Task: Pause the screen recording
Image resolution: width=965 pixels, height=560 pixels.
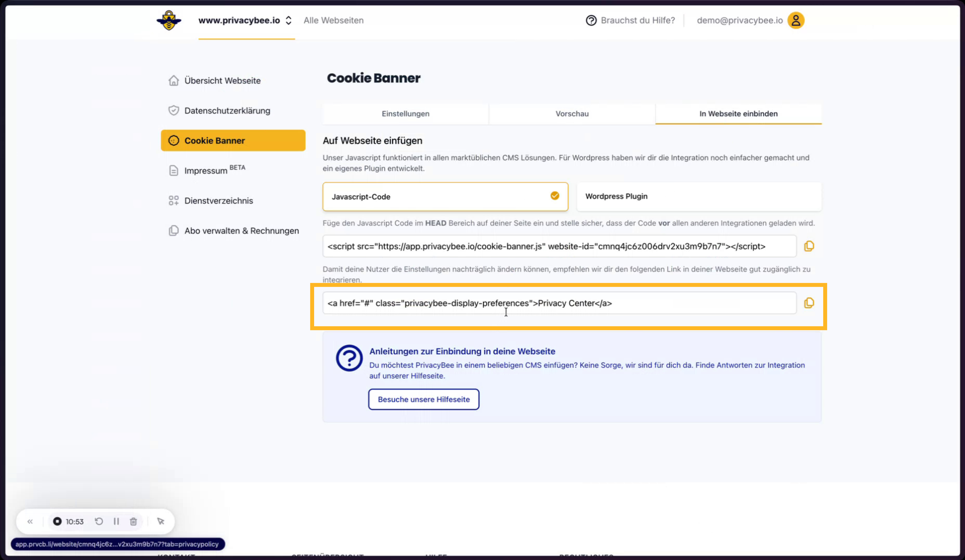Action: [116, 521]
